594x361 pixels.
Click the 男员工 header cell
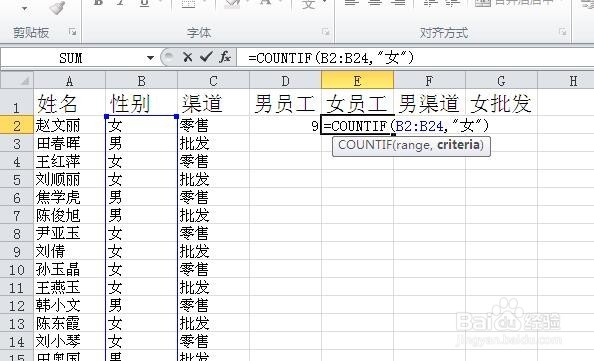285,103
